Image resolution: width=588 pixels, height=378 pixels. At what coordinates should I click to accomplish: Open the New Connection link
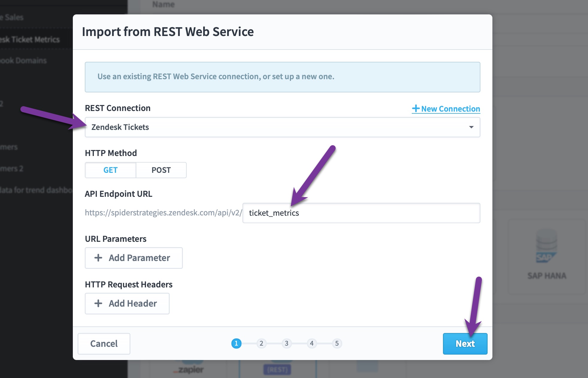click(x=446, y=109)
